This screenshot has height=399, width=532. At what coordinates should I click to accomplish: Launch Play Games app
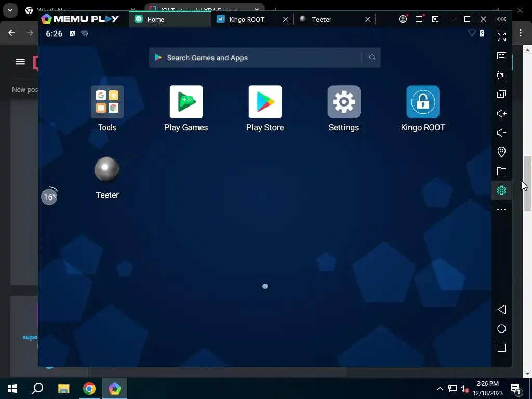click(186, 102)
